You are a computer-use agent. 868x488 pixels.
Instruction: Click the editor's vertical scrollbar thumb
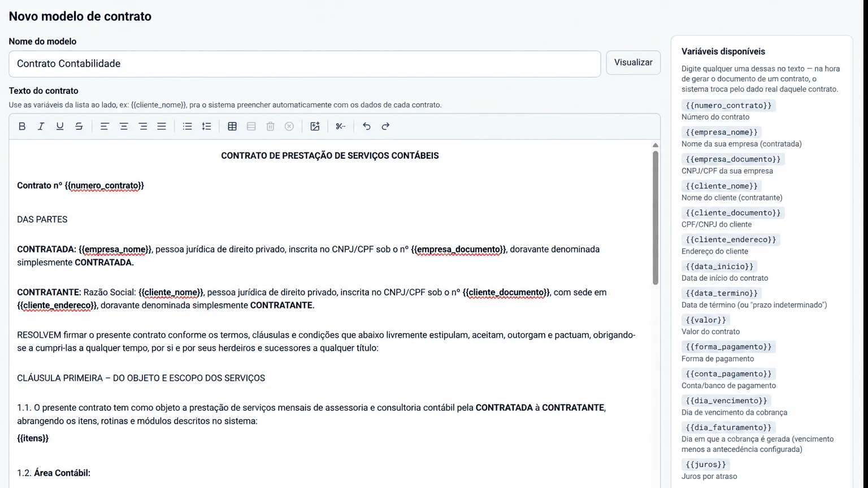coord(656,217)
